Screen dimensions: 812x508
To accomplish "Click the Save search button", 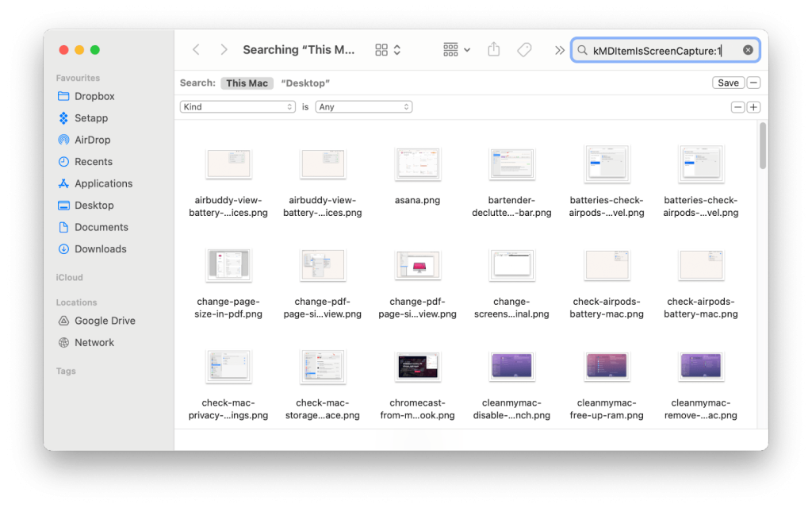I will tap(728, 83).
